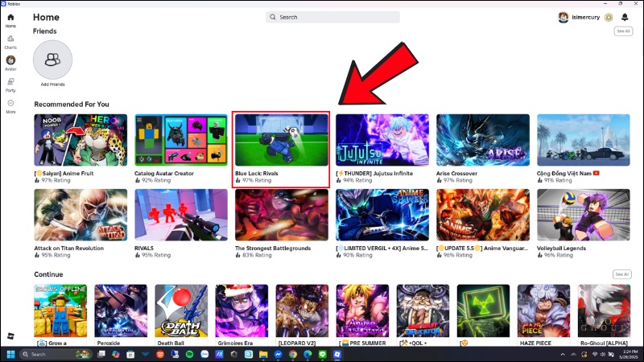Open the RIVALS game title link
The image size is (644, 362).
[145, 249]
